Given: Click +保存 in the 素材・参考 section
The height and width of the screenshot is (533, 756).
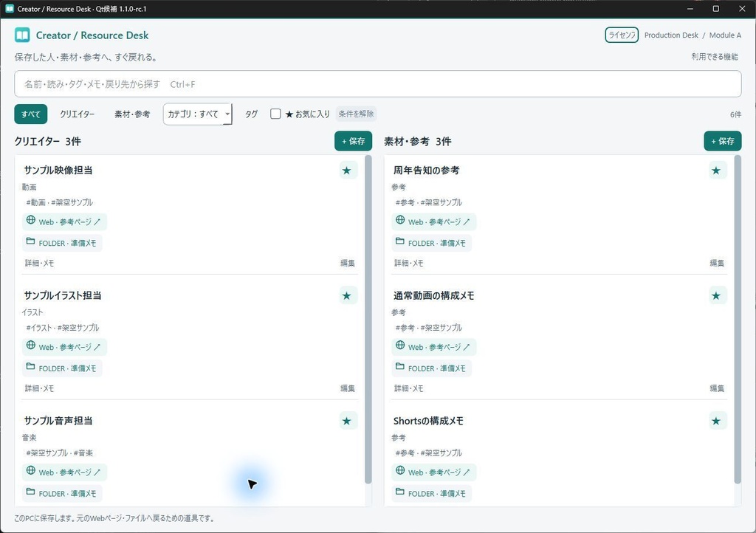Looking at the screenshot, I should [723, 141].
